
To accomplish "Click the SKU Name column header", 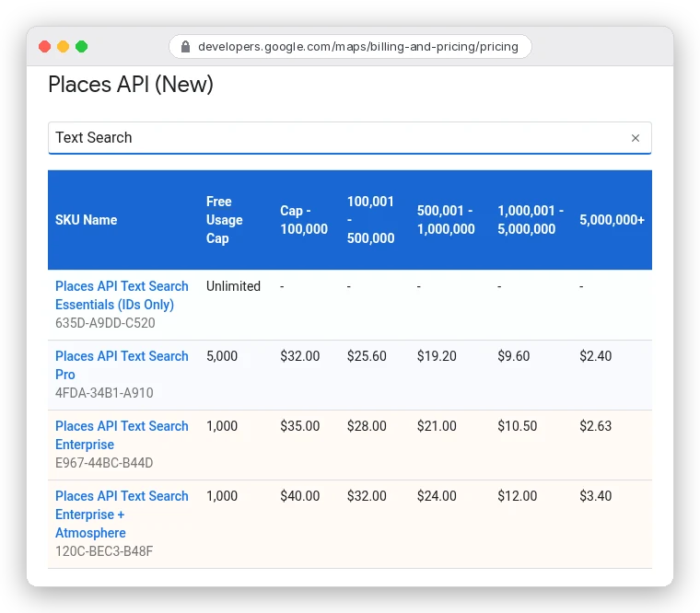I will tap(87, 220).
